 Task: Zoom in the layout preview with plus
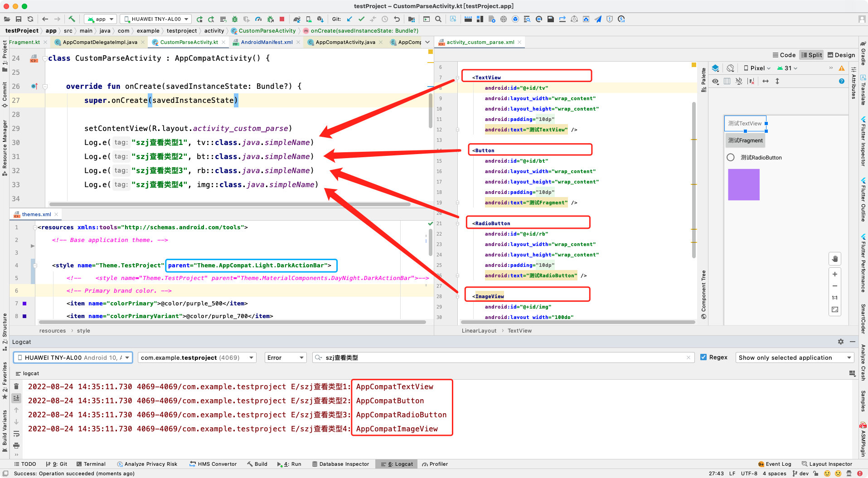coord(834,274)
